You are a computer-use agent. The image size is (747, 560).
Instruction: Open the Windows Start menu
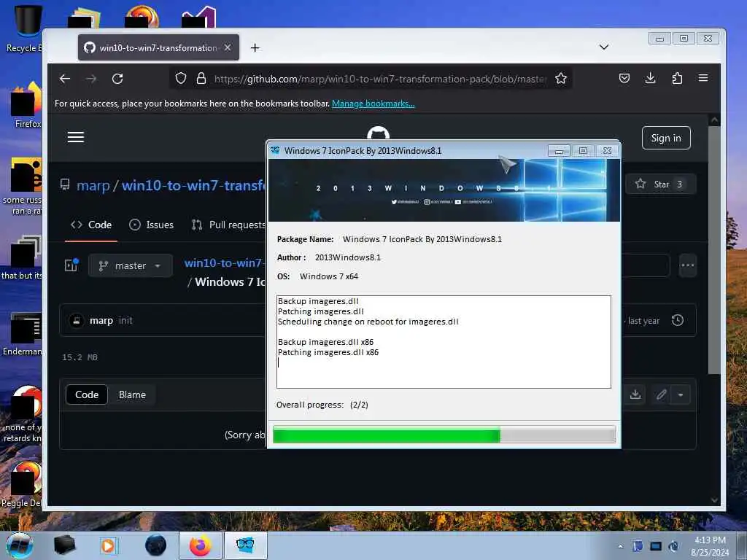(x=19, y=545)
